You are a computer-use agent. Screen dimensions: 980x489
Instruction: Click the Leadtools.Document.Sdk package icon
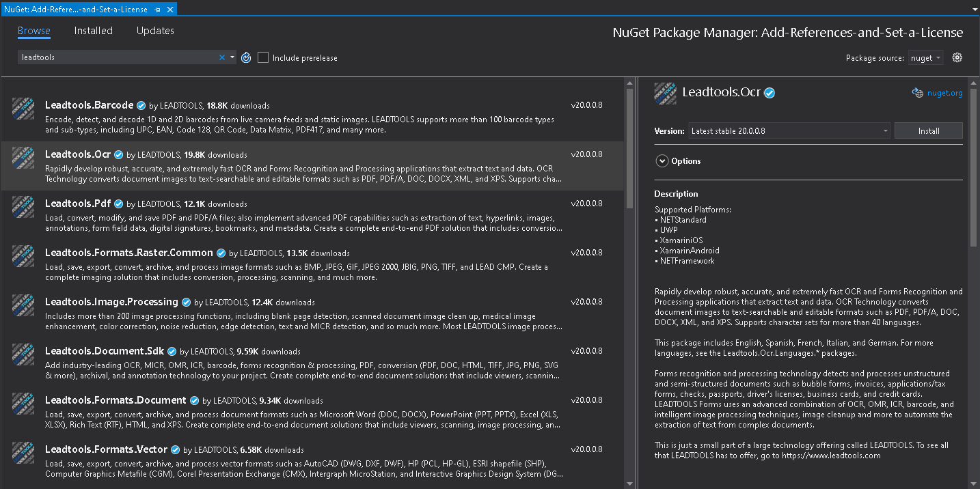pyautogui.click(x=23, y=354)
